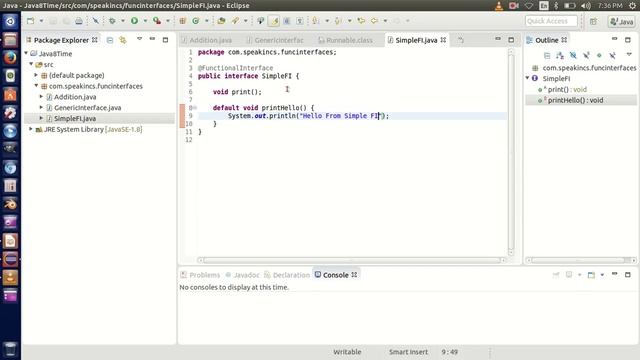Collapse com.speakincs.funcinterfaces package in Package Explorer
This screenshot has width=640, height=360.
pos(36,86)
